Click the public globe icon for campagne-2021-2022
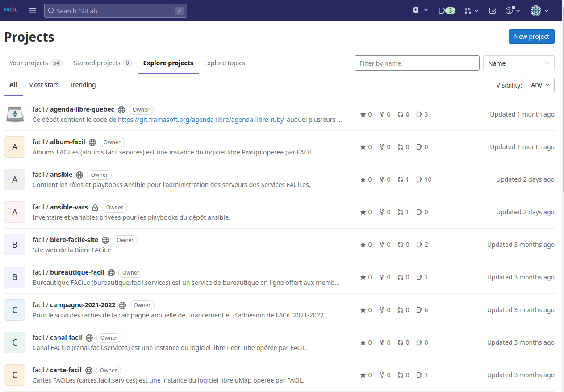Image resolution: width=564 pixels, height=392 pixels. 123,305
